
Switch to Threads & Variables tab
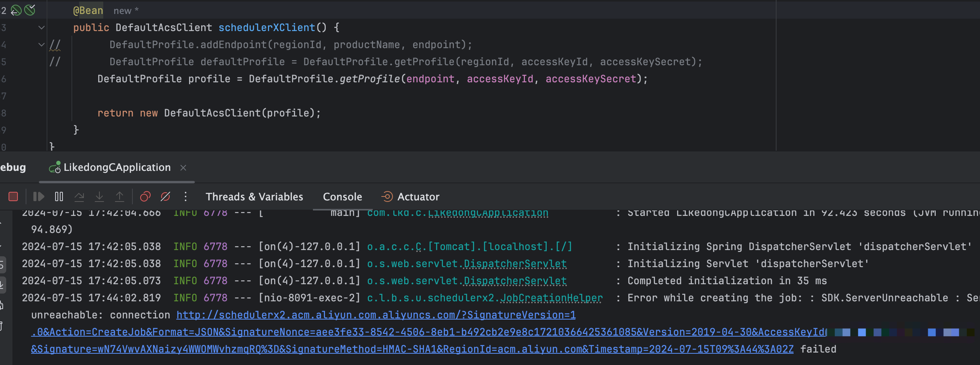pyautogui.click(x=254, y=197)
